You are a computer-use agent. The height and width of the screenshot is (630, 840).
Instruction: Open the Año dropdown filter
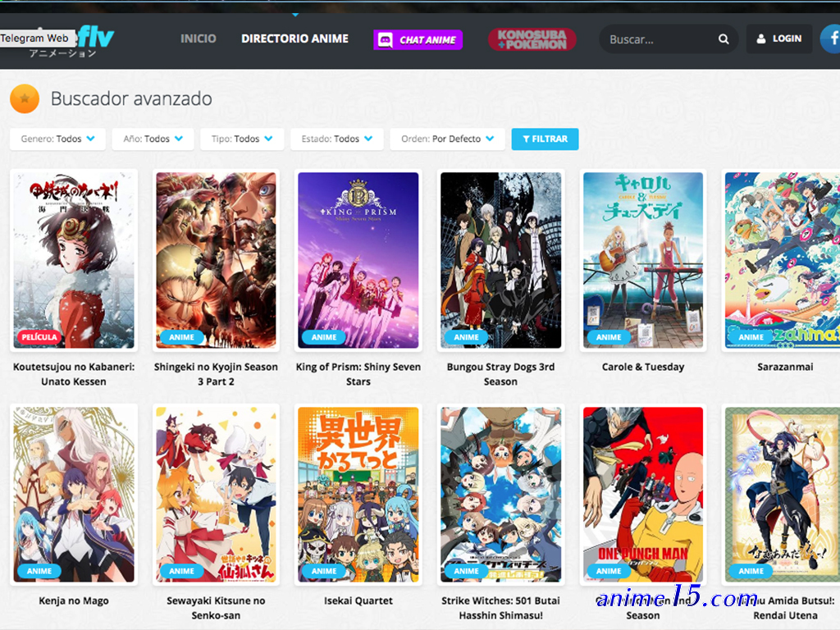[153, 139]
